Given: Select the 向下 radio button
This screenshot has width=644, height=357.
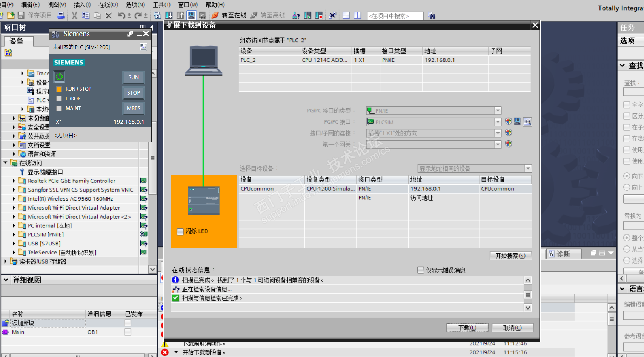Looking at the screenshot, I should (x=627, y=176).
